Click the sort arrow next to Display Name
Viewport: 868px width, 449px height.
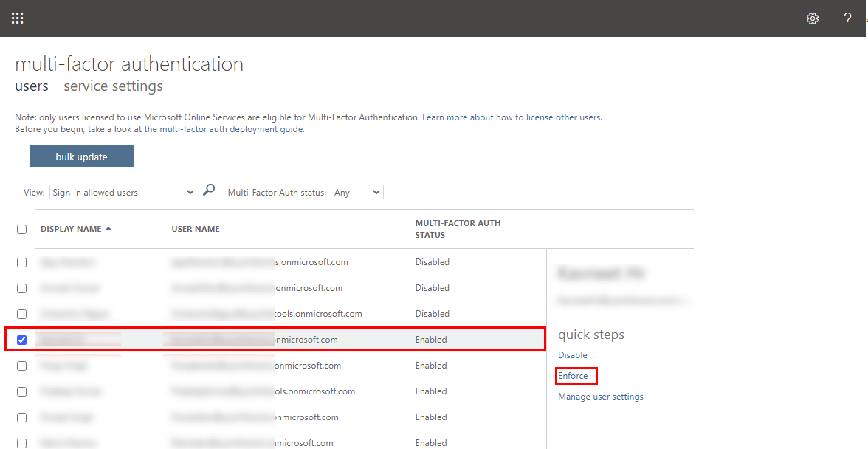pyautogui.click(x=108, y=229)
